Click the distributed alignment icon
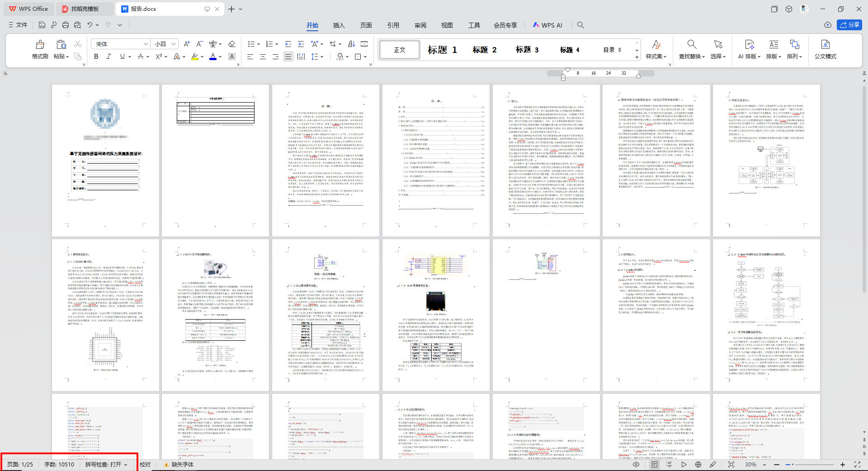The width and height of the screenshot is (868, 471). tap(301, 57)
